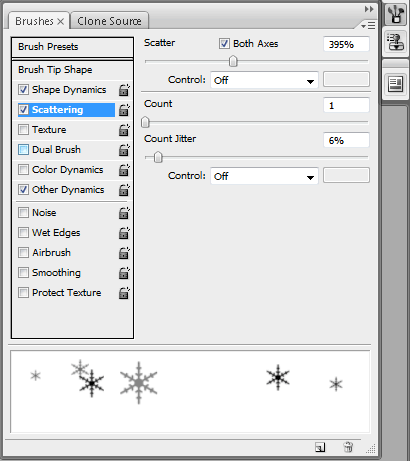The height and width of the screenshot is (461, 410).
Task: Enable Texture checkbox
Action: coord(23,130)
